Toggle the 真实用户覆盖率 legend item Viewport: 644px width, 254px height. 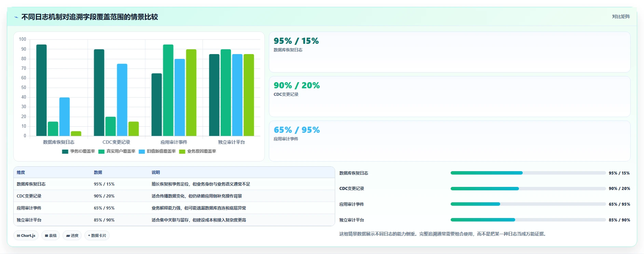[117, 151]
